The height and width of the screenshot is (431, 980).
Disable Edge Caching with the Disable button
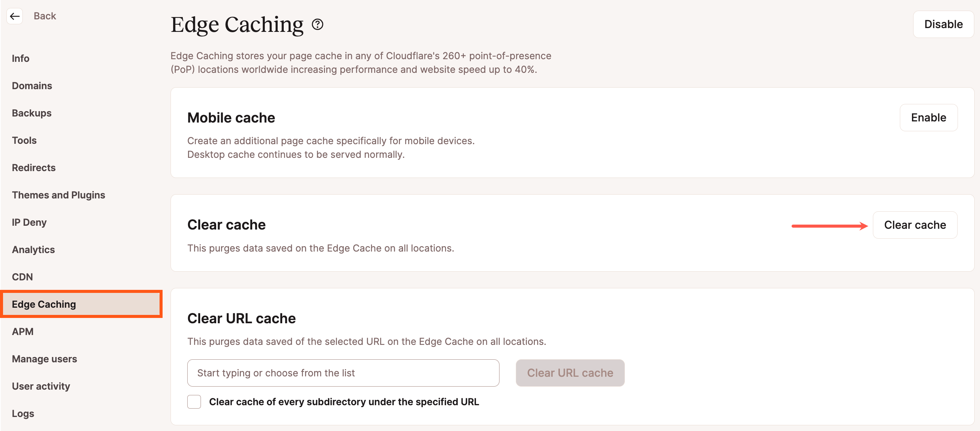click(943, 24)
